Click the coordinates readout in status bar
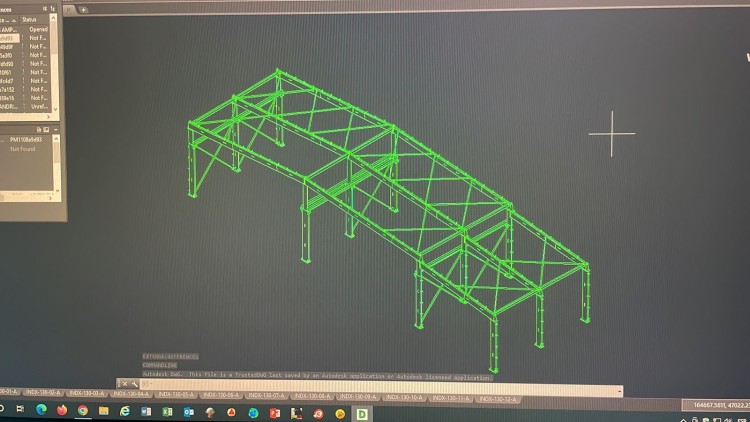This screenshot has width=750, height=422. [721, 405]
